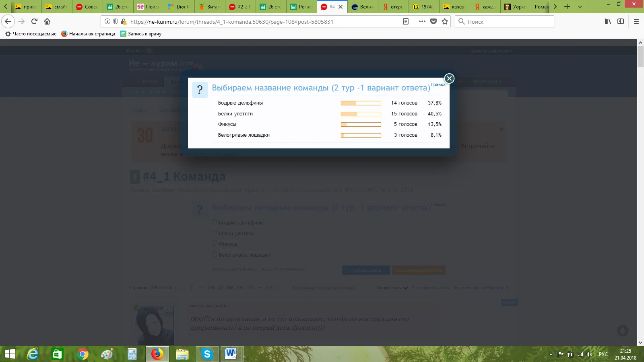Close the active #4 tab
The image size is (644, 362).
click(341, 7)
